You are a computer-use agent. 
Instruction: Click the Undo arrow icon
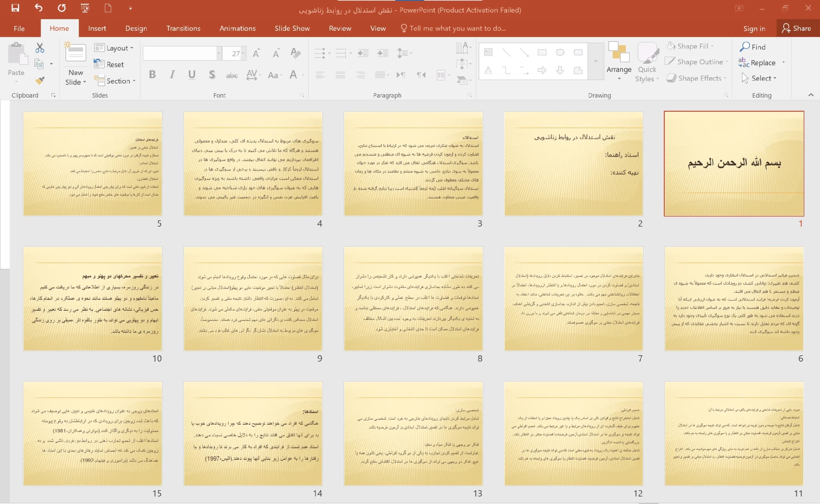point(38,8)
